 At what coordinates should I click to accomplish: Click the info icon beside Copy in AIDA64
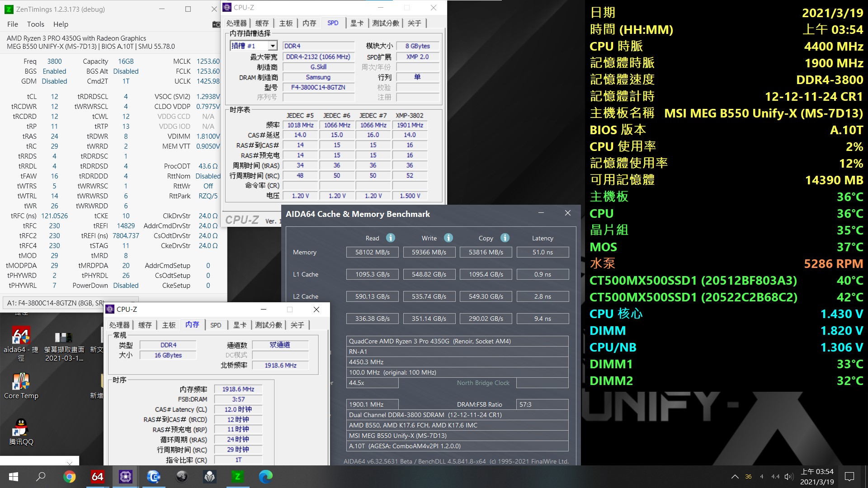(505, 238)
